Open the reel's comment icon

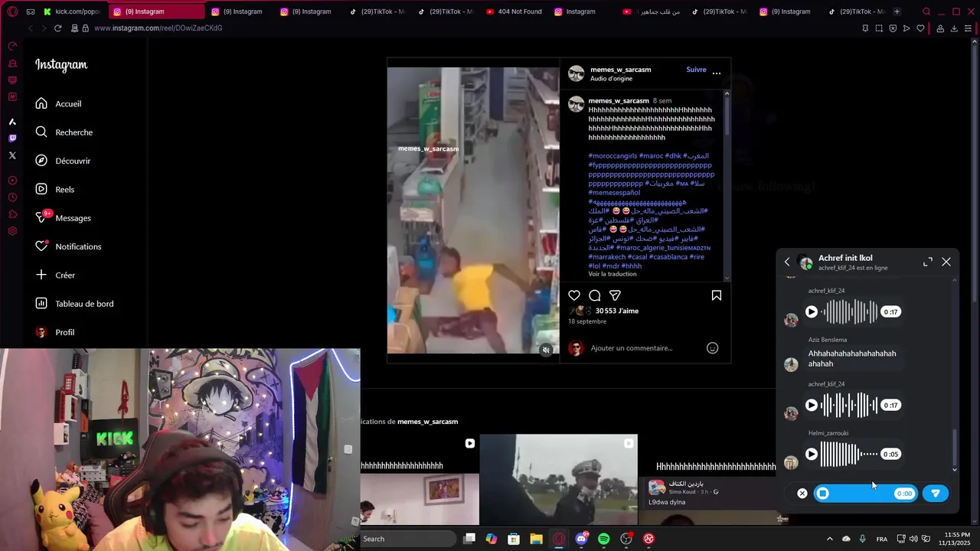click(595, 295)
